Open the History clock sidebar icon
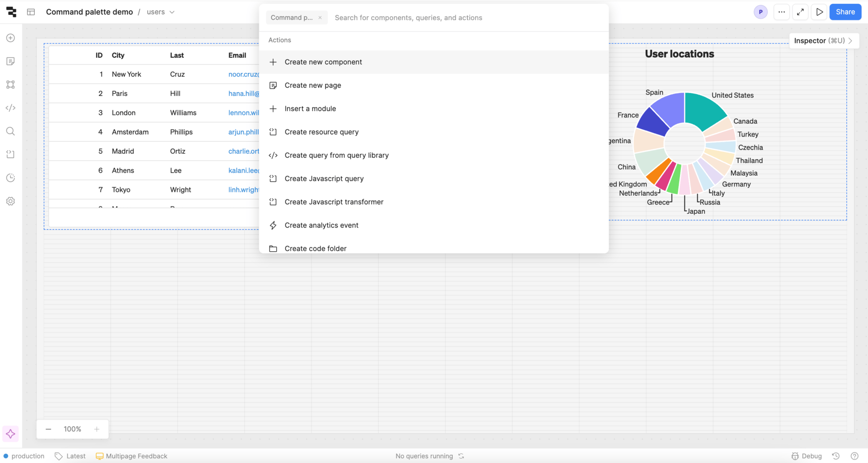This screenshot has height=463, width=868. coord(11,178)
